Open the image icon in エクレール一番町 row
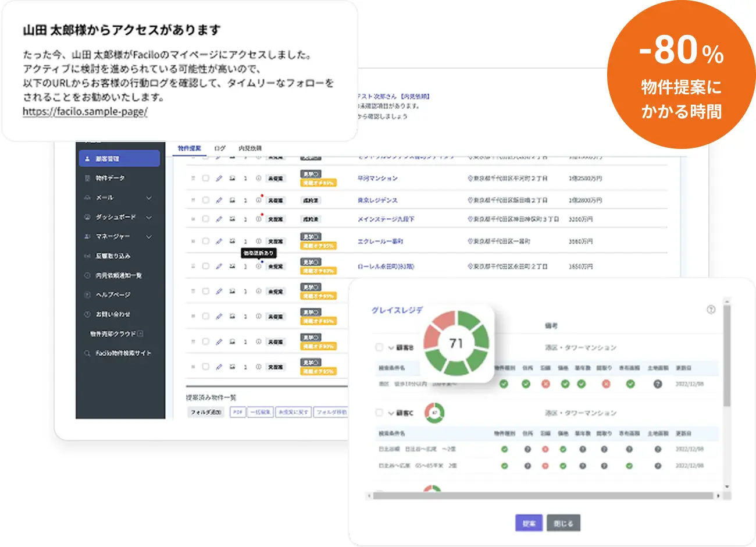The height and width of the screenshot is (547, 756). coord(233,241)
